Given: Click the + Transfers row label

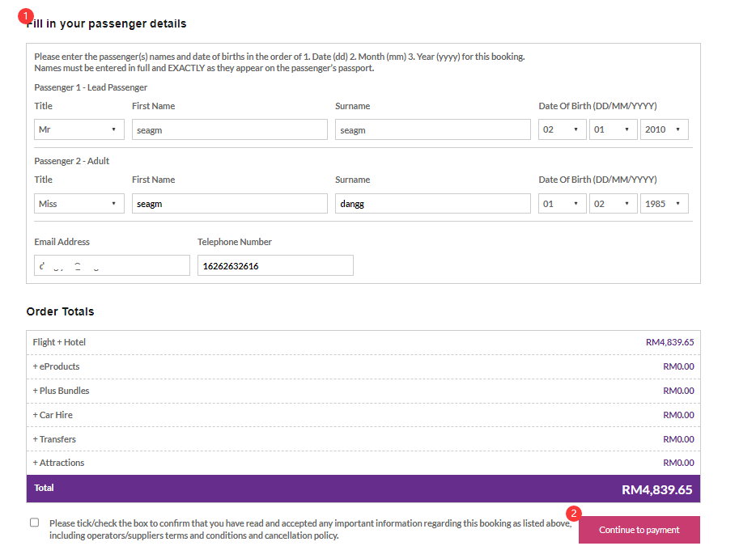Looking at the screenshot, I should click(54, 439).
